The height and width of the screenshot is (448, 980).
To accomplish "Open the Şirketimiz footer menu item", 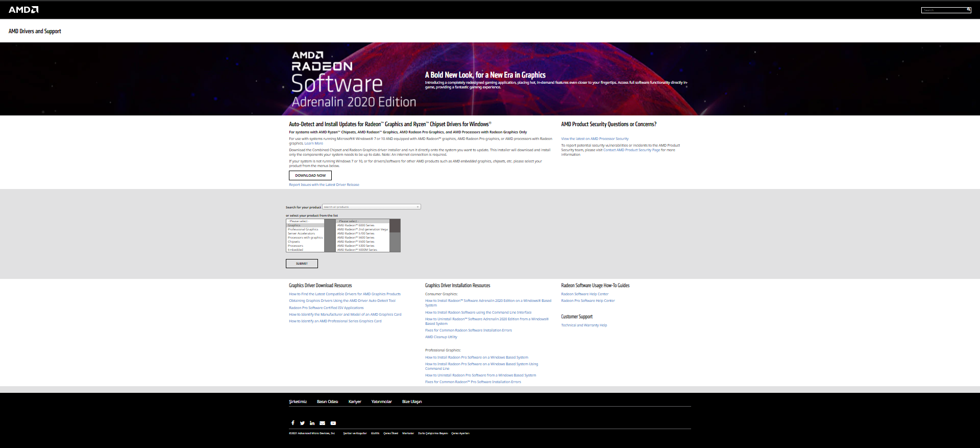I will pos(298,402).
